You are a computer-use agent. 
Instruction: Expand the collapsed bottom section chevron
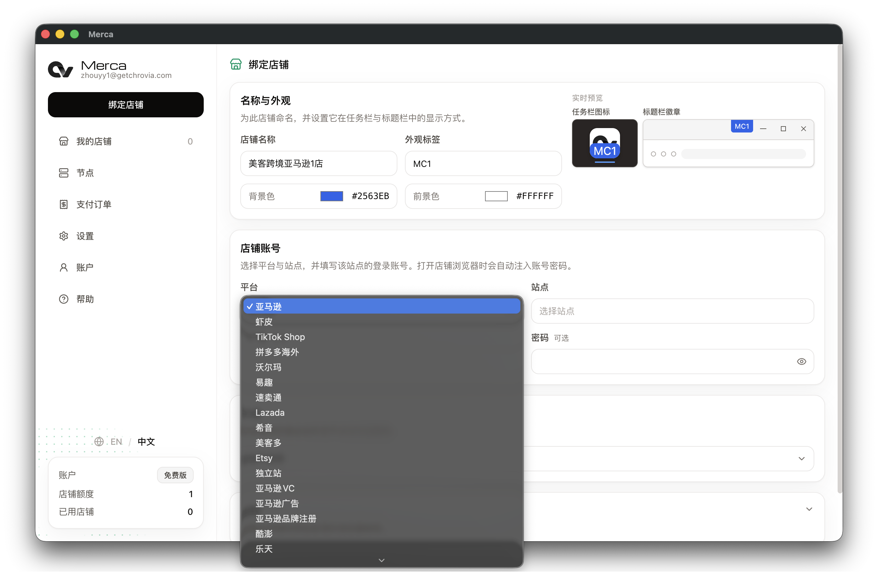[x=809, y=509]
